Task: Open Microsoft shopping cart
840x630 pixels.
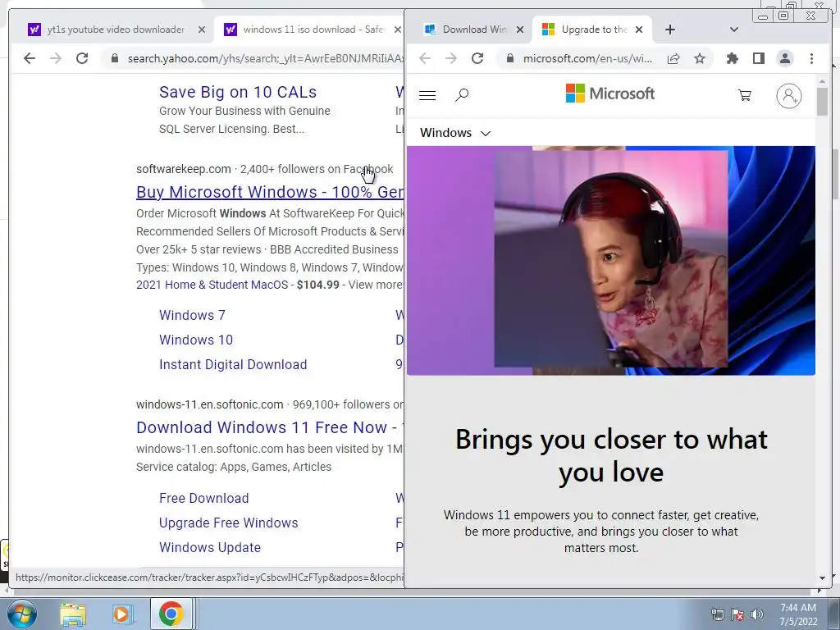Action: [745, 95]
